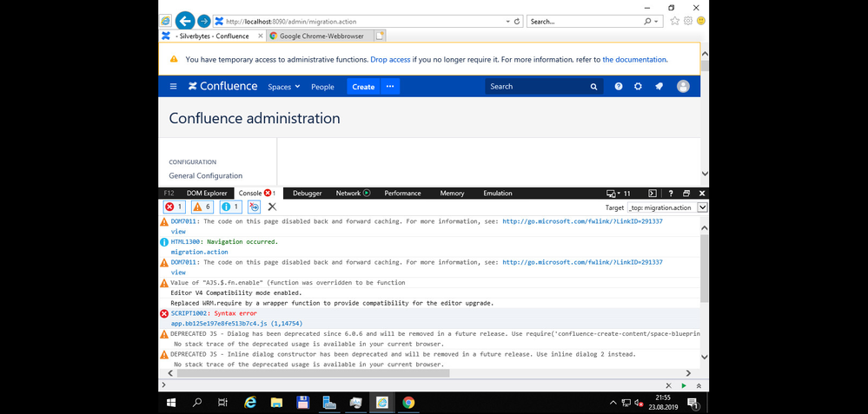
Task: Click the Confluence search magnifier icon
Action: coord(593,87)
